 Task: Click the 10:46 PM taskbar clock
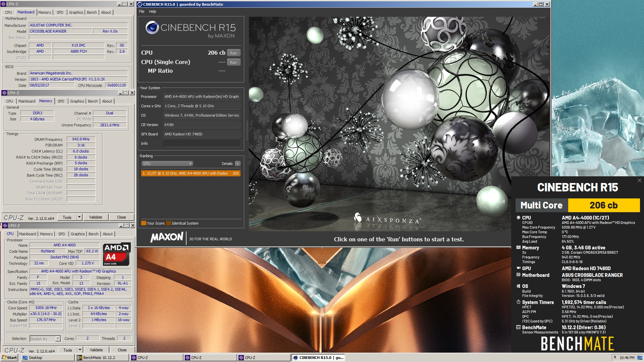627,358
